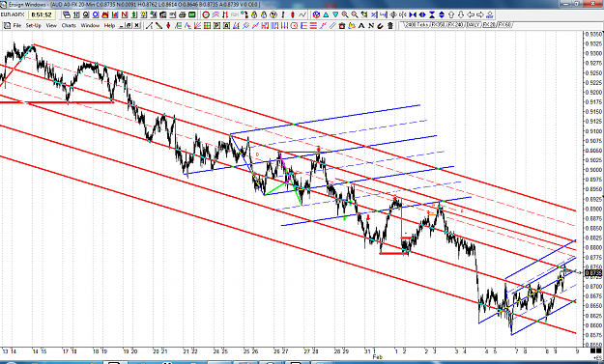Open the Charts menu

point(69,26)
